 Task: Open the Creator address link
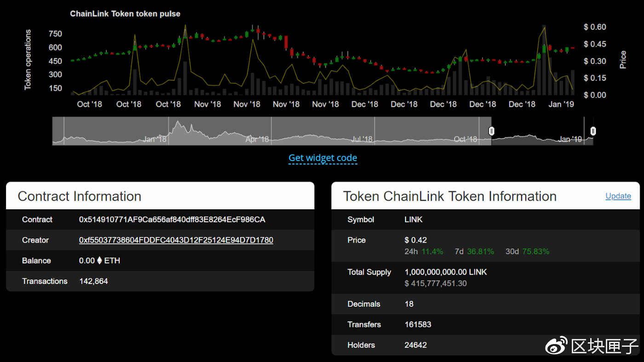pyautogui.click(x=176, y=240)
